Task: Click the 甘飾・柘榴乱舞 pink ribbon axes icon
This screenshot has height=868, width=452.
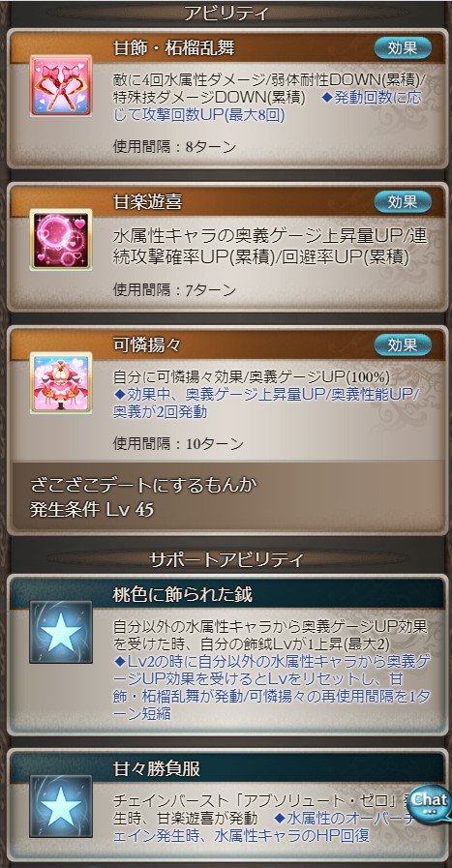Action: click(61, 85)
